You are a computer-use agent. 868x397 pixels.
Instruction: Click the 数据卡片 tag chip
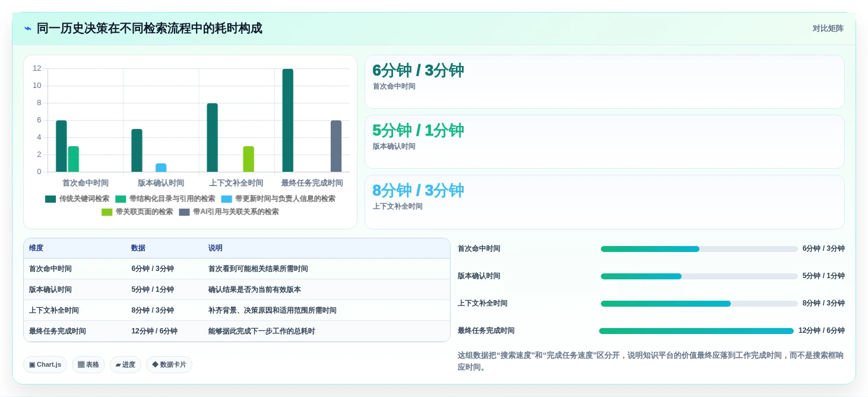point(169,365)
